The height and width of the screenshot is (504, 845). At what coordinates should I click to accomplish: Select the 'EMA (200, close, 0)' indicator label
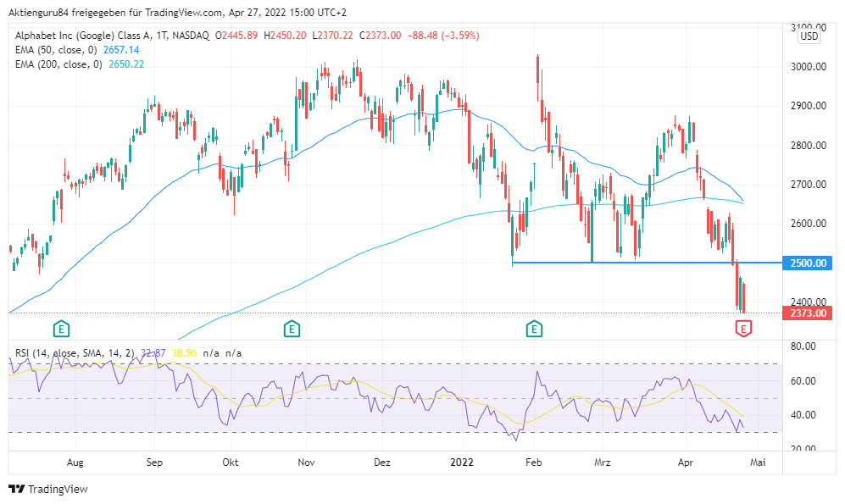[58, 64]
